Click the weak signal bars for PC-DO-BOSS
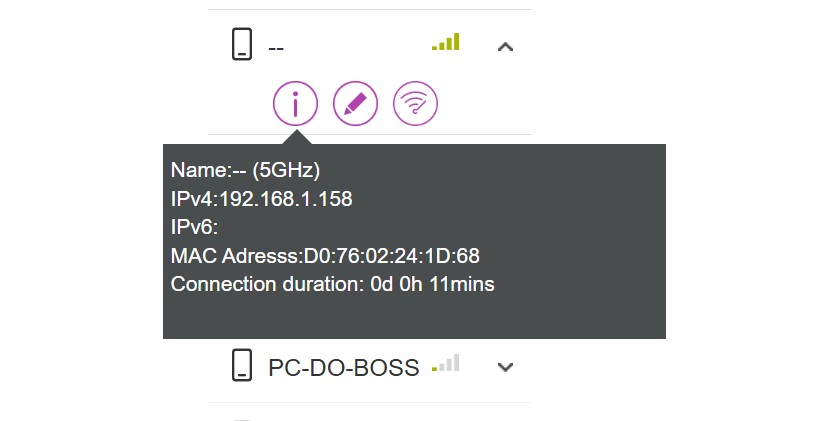 pos(446,364)
